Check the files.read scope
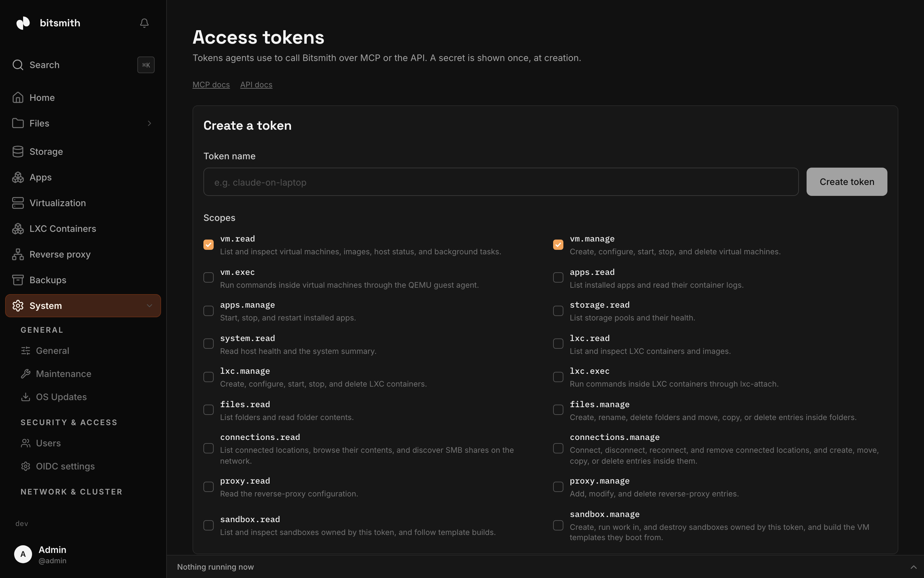The height and width of the screenshot is (578, 924). tap(209, 410)
